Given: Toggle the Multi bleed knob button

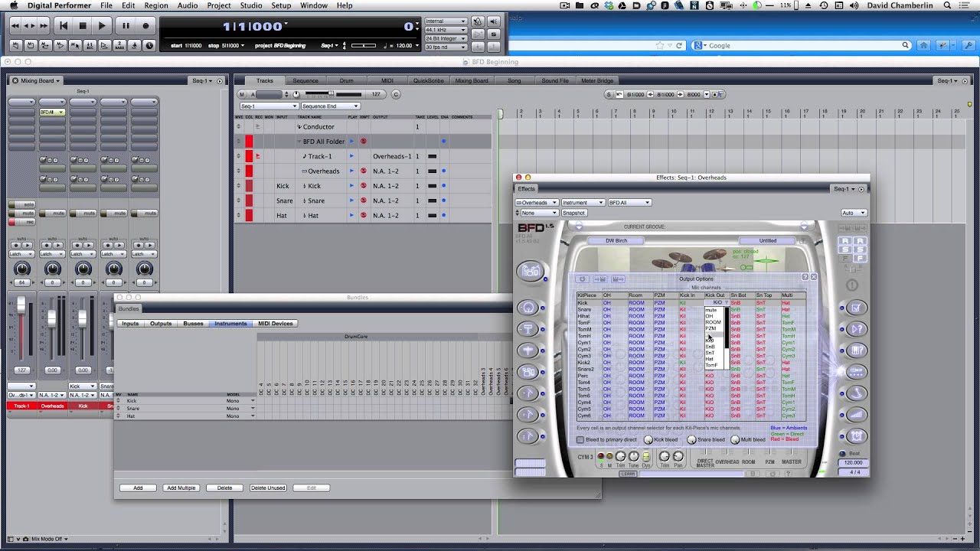Looking at the screenshot, I should [x=735, y=440].
